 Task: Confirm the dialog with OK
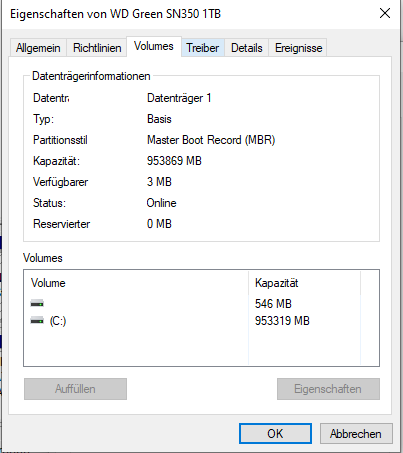coord(275,434)
